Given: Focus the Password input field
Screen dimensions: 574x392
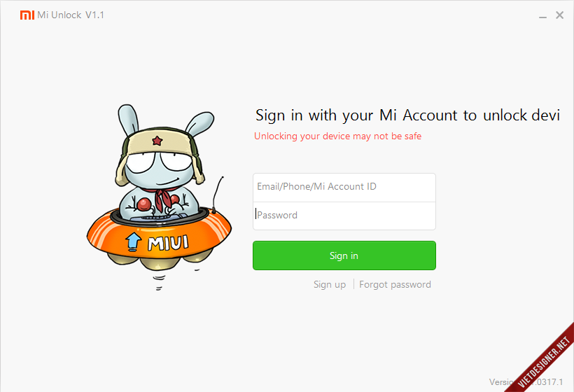Looking at the screenshot, I should click(x=344, y=216).
